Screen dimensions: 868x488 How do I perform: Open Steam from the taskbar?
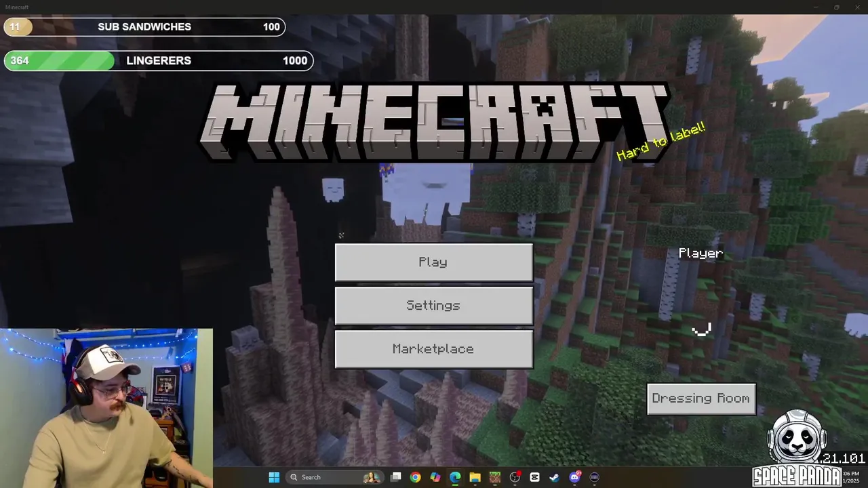555,477
